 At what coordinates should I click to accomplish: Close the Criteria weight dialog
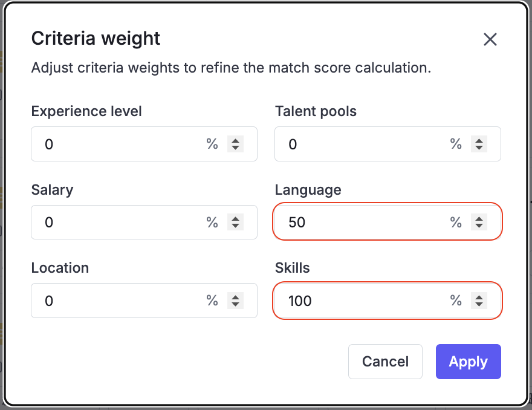(490, 40)
